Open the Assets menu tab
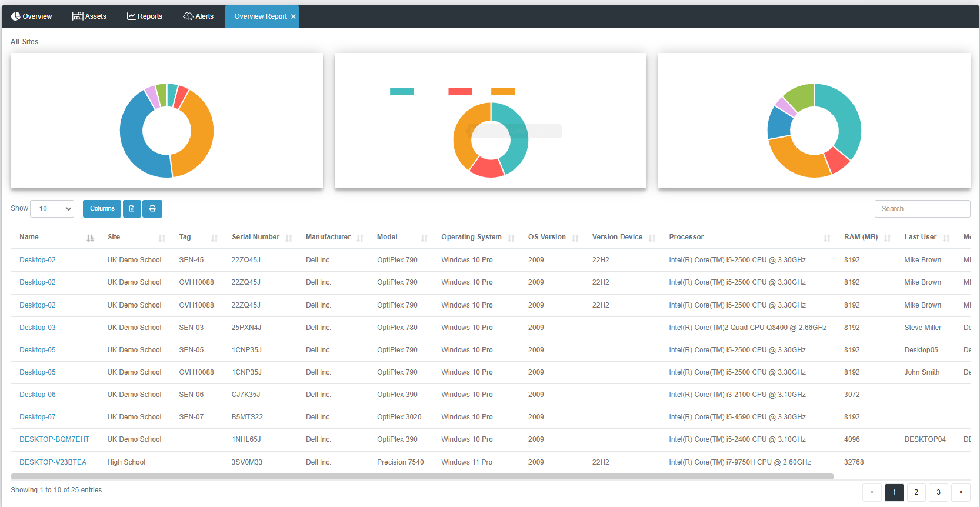Viewport: 980px width, 507px height. (x=89, y=16)
